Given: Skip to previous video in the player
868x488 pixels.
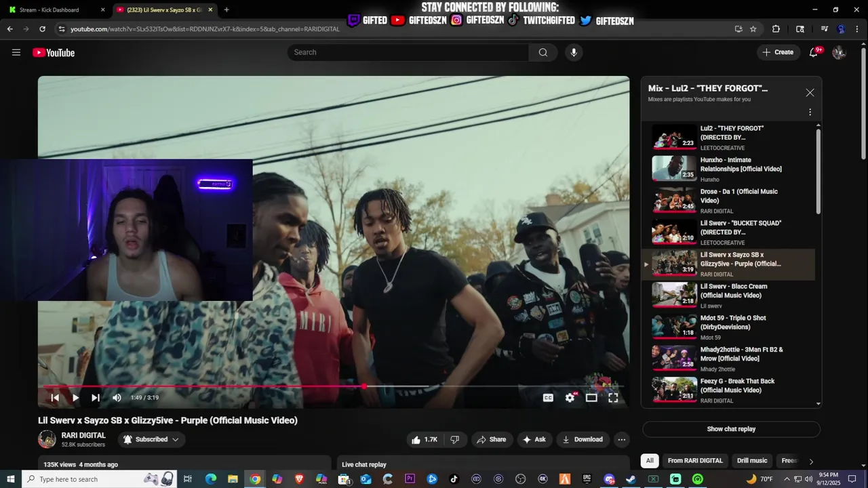Looking at the screenshot, I should (55, 398).
